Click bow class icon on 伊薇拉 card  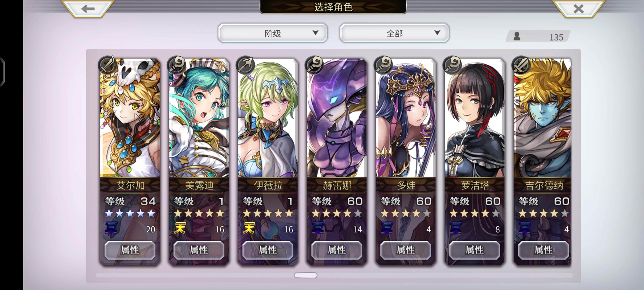(246, 65)
